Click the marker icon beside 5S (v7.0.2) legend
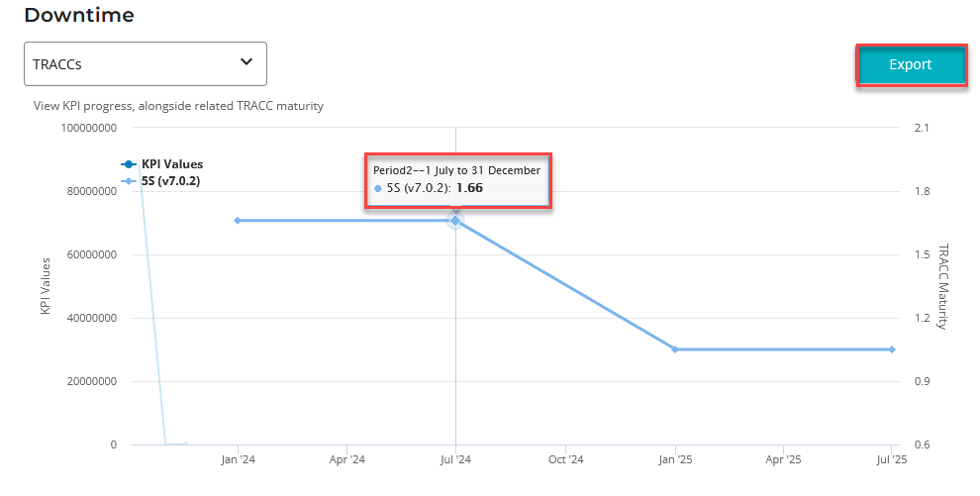 click(128, 181)
